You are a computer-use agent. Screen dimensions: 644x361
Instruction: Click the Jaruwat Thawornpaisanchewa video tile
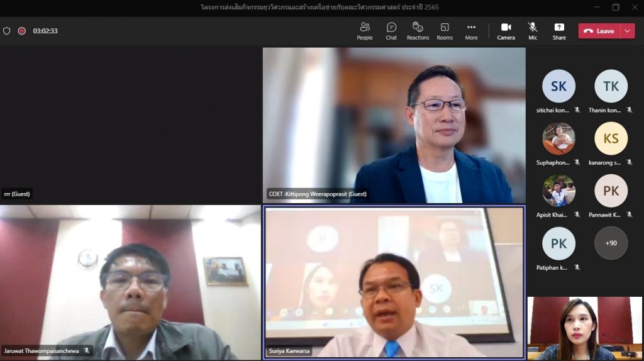130,282
